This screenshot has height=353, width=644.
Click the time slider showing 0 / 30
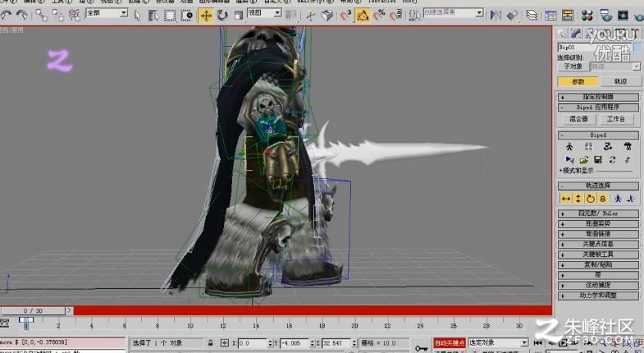[x=33, y=310]
